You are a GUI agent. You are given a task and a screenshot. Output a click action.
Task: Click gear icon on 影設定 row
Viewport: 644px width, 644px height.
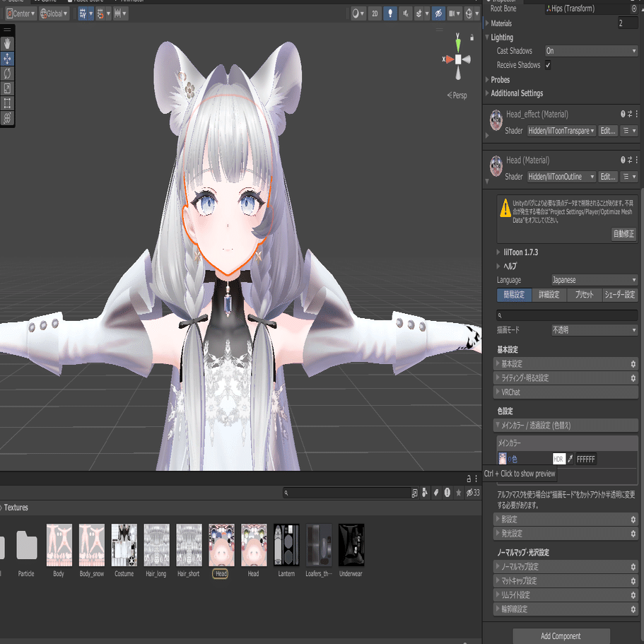[x=633, y=520]
